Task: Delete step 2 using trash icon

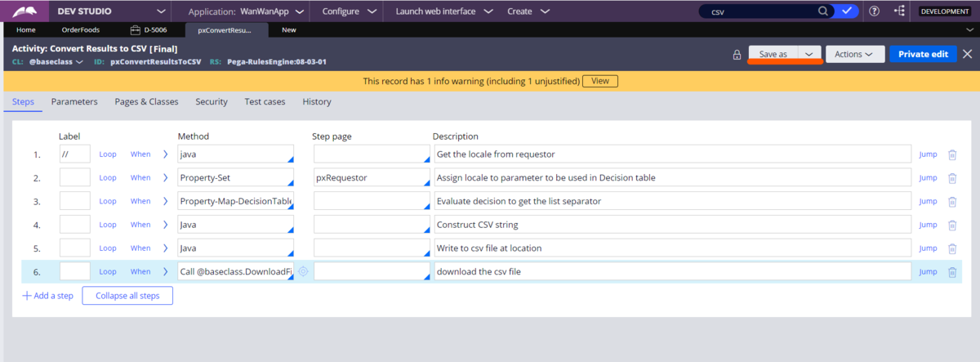Action: [951, 177]
